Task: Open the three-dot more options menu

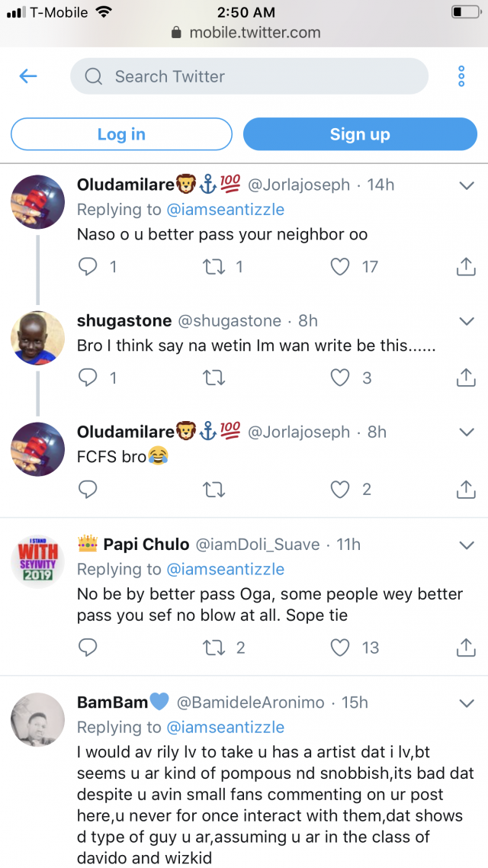Action: (461, 76)
